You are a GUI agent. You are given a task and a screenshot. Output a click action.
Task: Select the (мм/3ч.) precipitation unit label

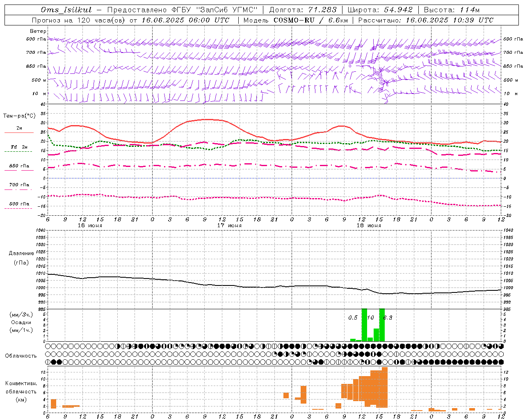point(21,315)
